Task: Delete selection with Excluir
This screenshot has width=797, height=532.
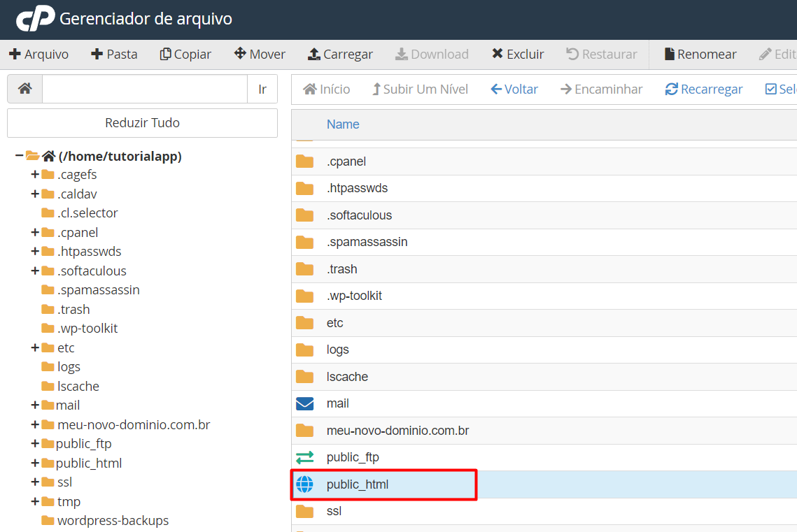Action: tap(518, 55)
